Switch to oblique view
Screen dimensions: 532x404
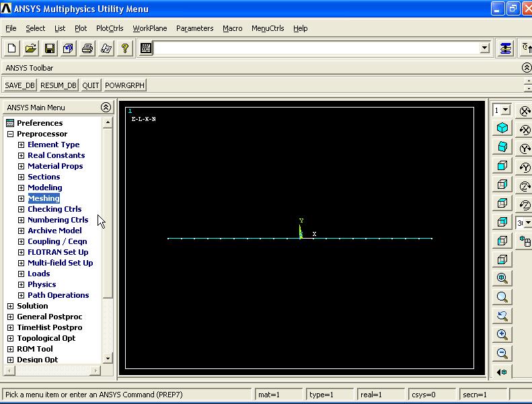click(x=502, y=147)
